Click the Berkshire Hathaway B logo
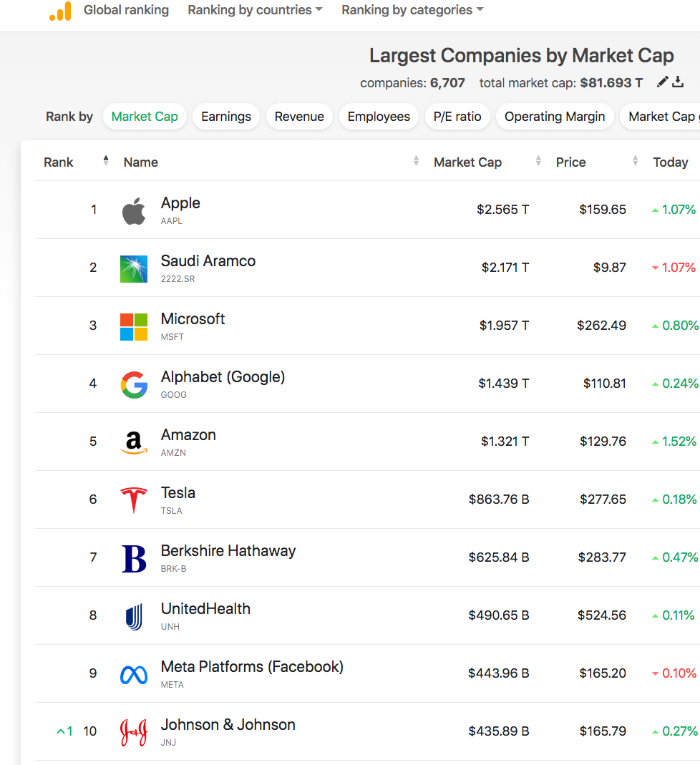This screenshot has width=700, height=765. [134, 559]
